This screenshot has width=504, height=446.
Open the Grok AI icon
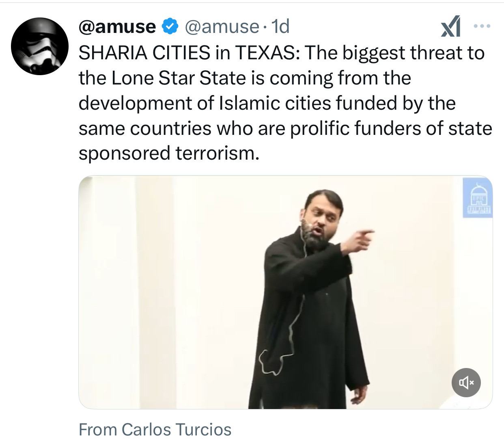click(x=450, y=26)
